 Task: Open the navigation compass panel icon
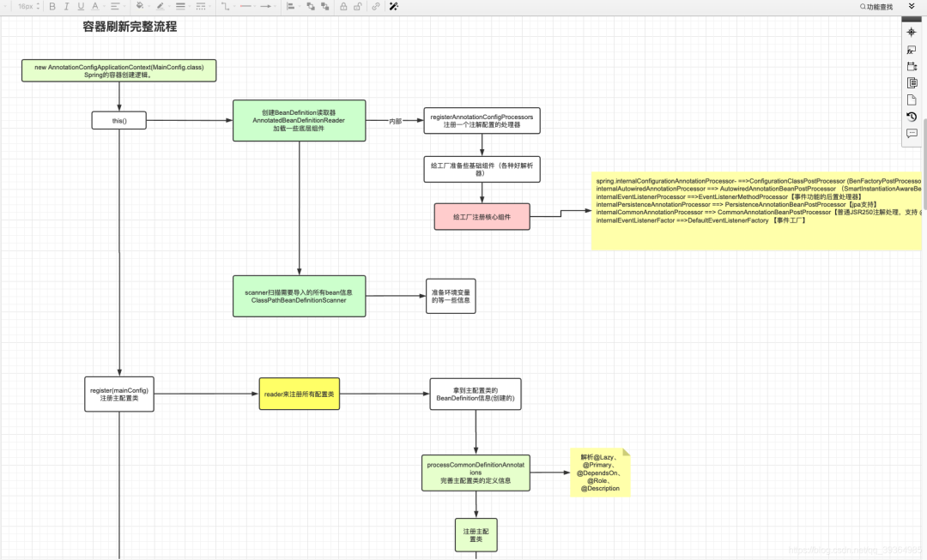tap(911, 33)
